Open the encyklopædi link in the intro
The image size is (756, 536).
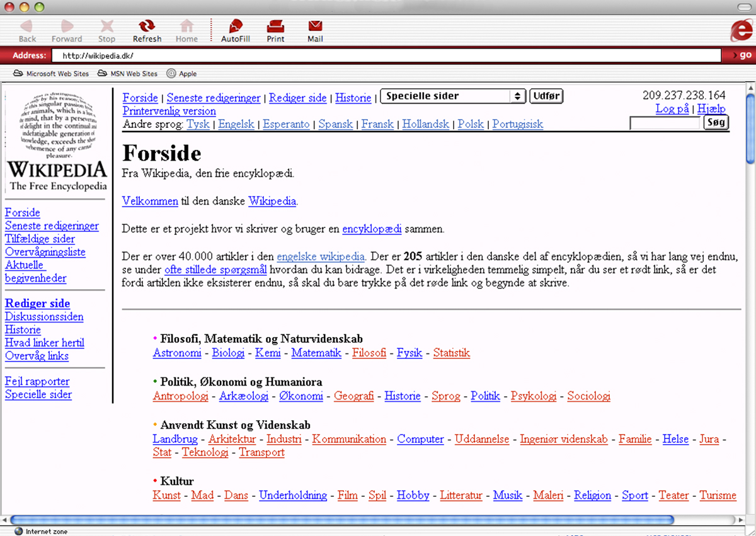372,229
